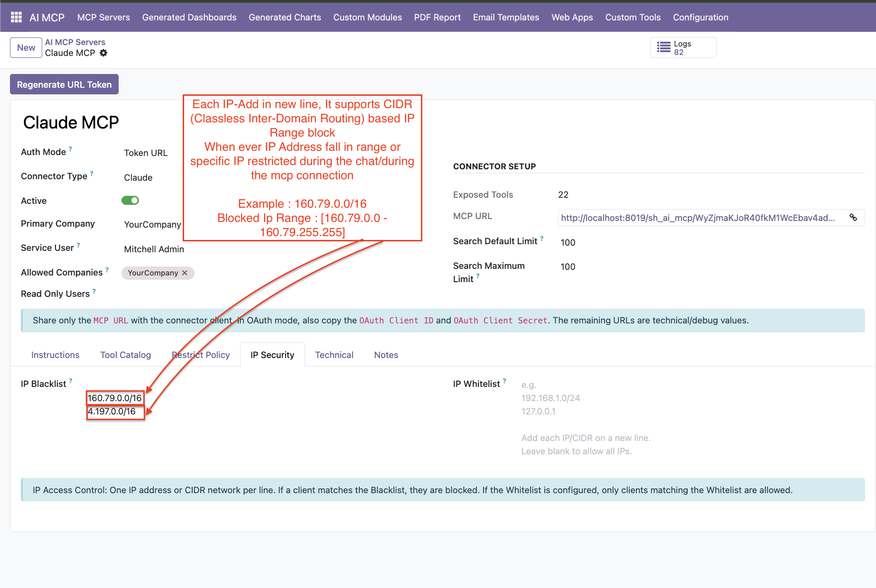Open the PDF Report menu

point(437,18)
